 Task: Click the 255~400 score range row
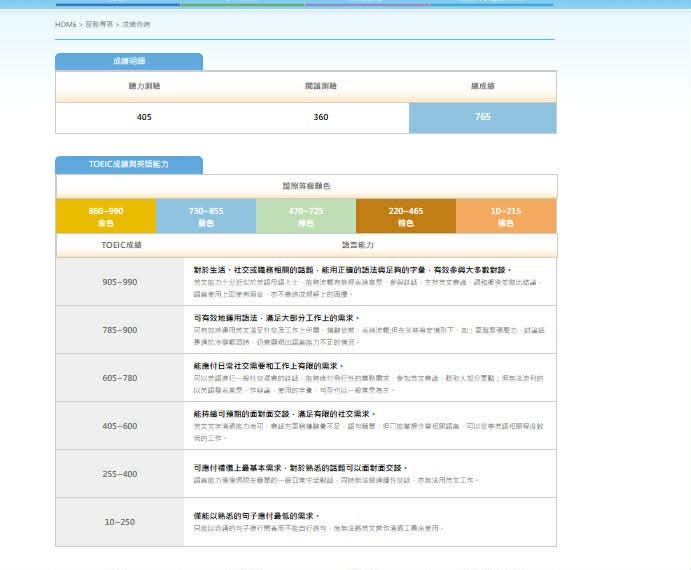120,474
